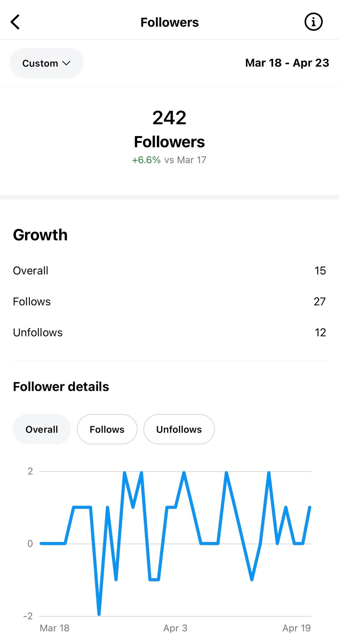Image resolution: width=339 pixels, height=644 pixels.
Task: Tap the Followers page title
Action: tap(170, 22)
